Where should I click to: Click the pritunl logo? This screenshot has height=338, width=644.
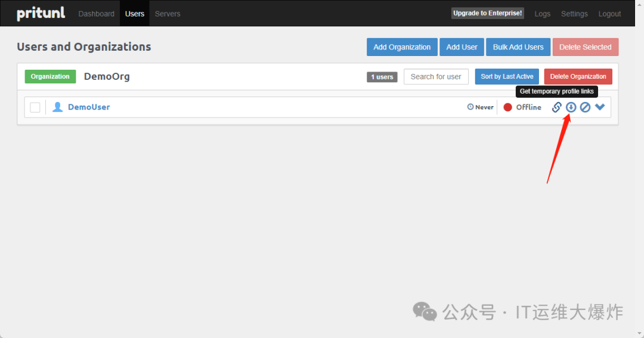tap(41, 13)
